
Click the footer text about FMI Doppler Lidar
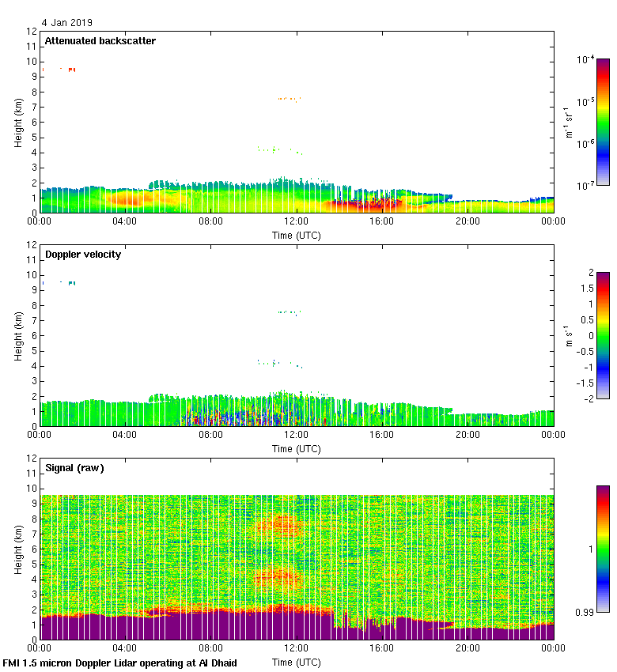click(x=120, y=663)
